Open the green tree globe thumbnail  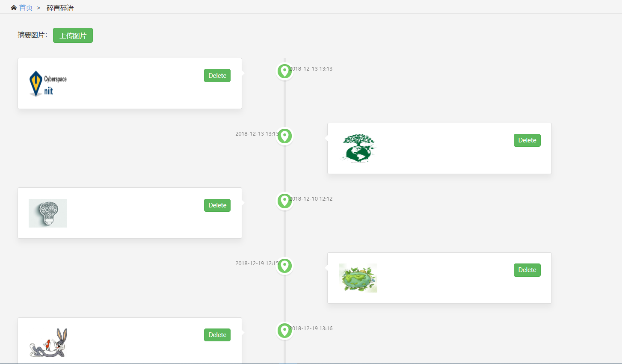(358, 148)
